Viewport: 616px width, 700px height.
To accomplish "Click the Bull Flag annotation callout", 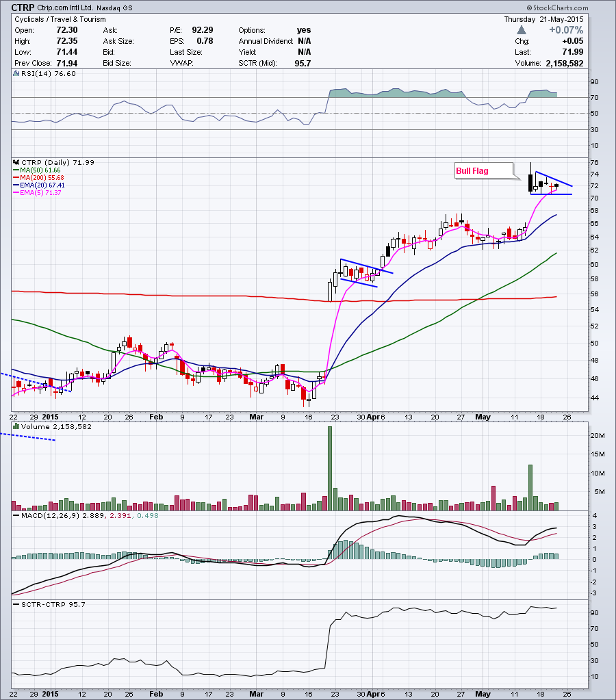I will (484, 170).
